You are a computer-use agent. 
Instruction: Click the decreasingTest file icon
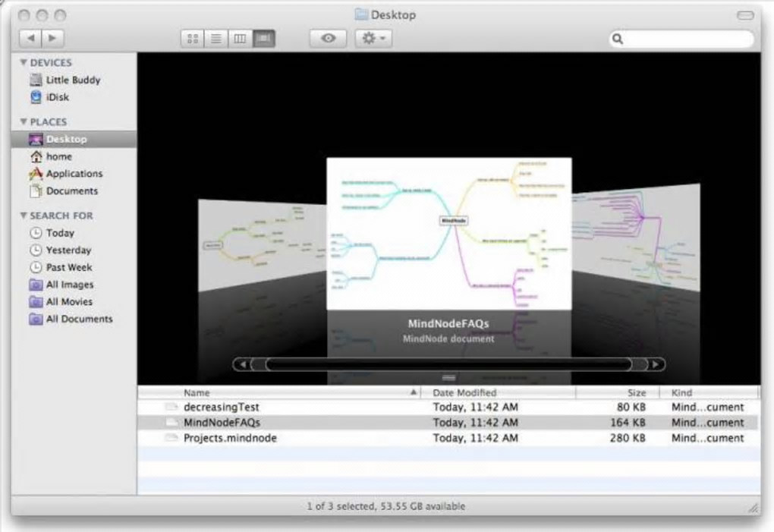(171, 407)
